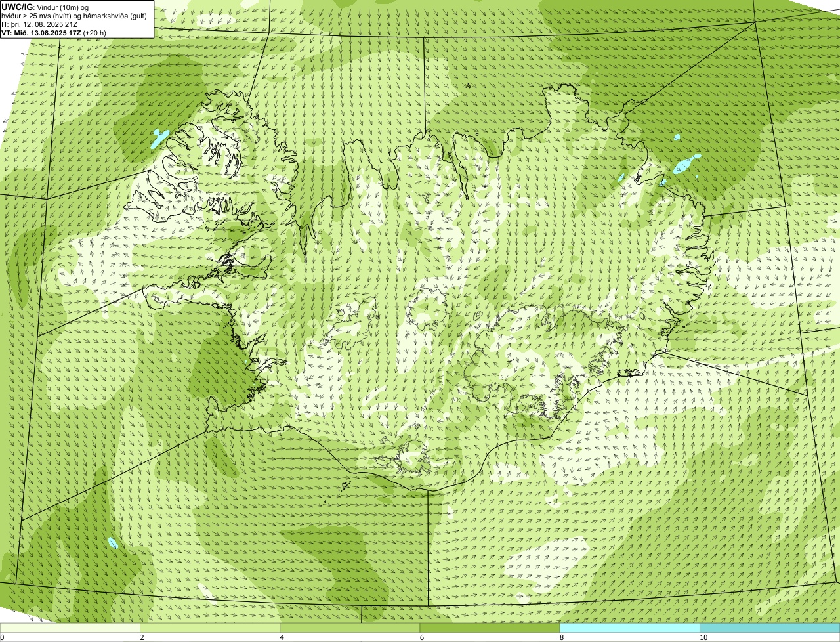840x642 pixels.
Task: Click the 'VT: Mið. 13.08.2025 17Z (+20 h)' line
Action: pos(54,33)
